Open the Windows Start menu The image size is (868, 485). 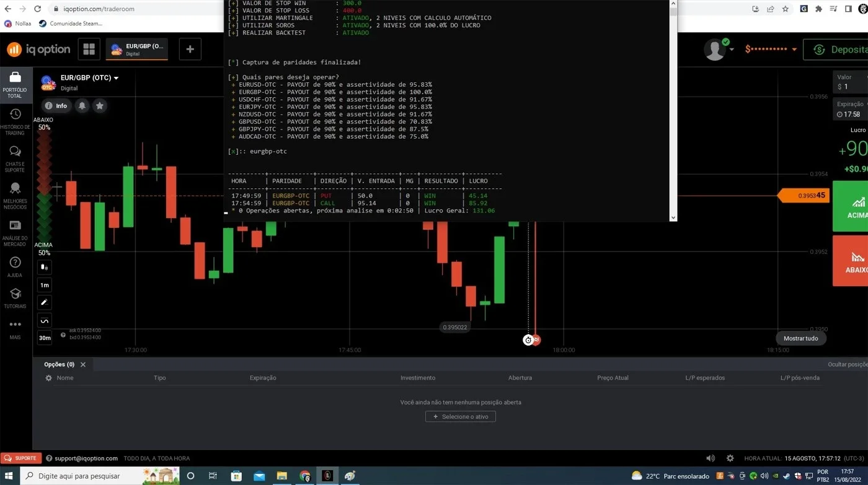pyautogui.click(x=9, y=476)
